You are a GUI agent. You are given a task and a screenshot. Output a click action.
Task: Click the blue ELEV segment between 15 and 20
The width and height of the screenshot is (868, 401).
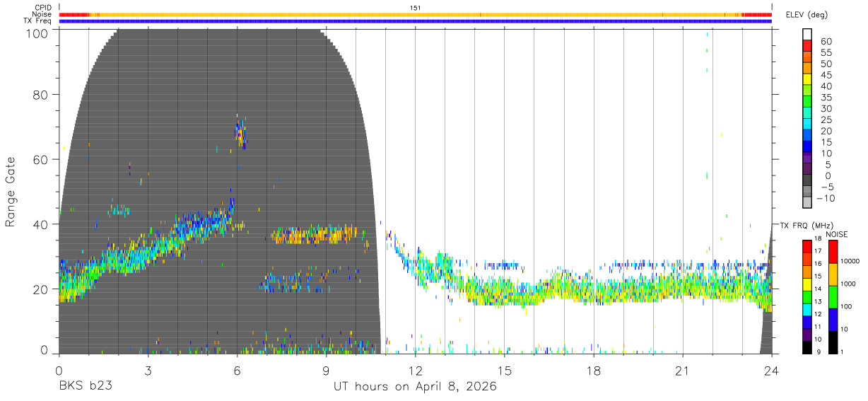point(807,136)
